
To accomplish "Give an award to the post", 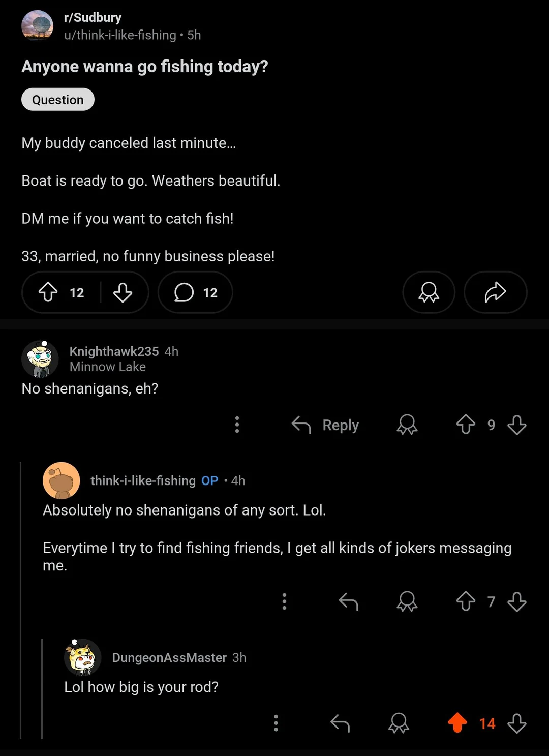I will click(429, 292).
